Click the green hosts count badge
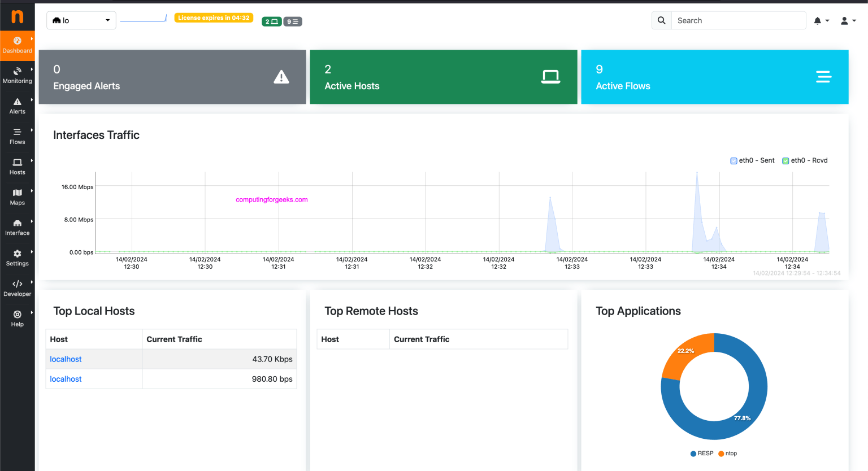868x471 pixels. pos(271,21)
